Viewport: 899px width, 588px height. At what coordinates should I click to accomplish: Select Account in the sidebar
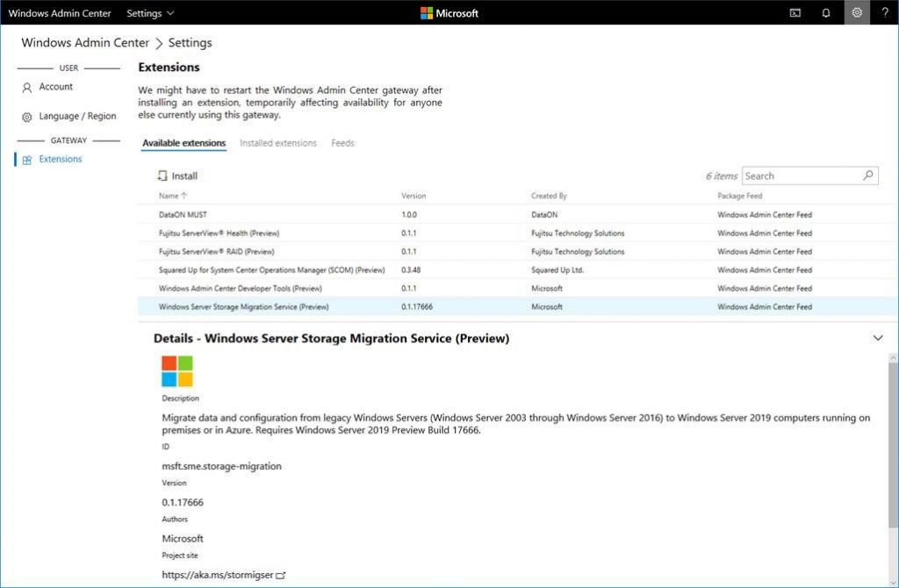(55, 87)
